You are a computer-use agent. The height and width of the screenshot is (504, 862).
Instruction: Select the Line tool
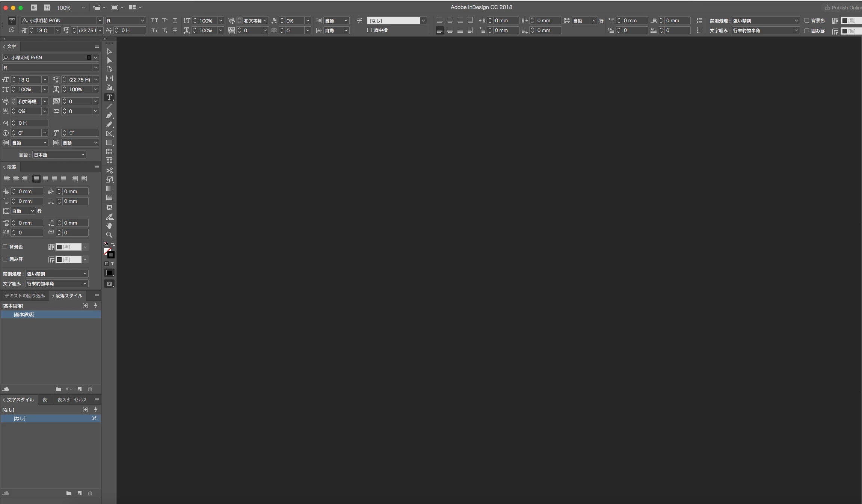click(x=109, y=106)
